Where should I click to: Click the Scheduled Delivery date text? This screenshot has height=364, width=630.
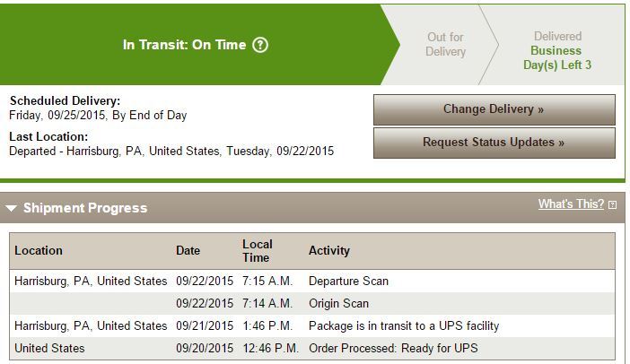click(98, 116)
